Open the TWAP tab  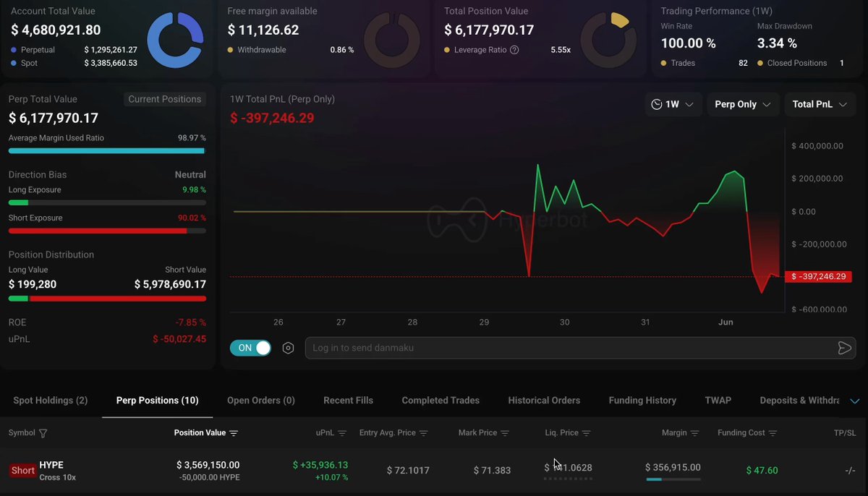[718, 401]
